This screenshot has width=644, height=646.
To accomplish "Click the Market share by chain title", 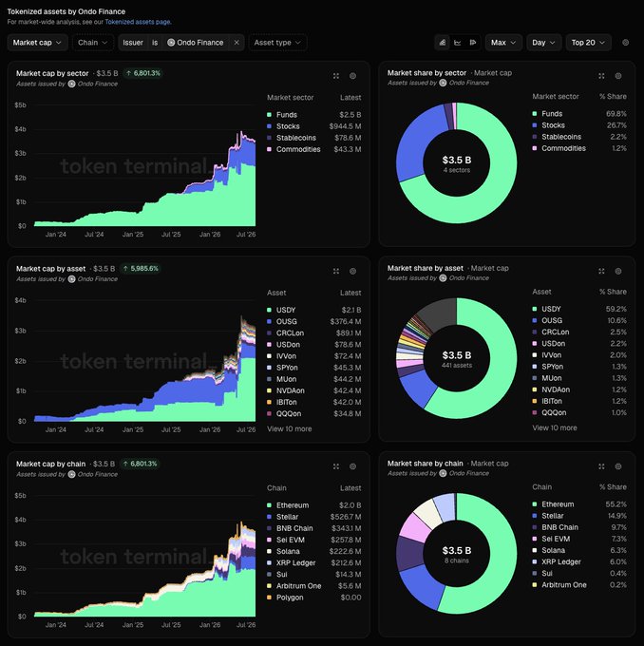I will 426,464.
